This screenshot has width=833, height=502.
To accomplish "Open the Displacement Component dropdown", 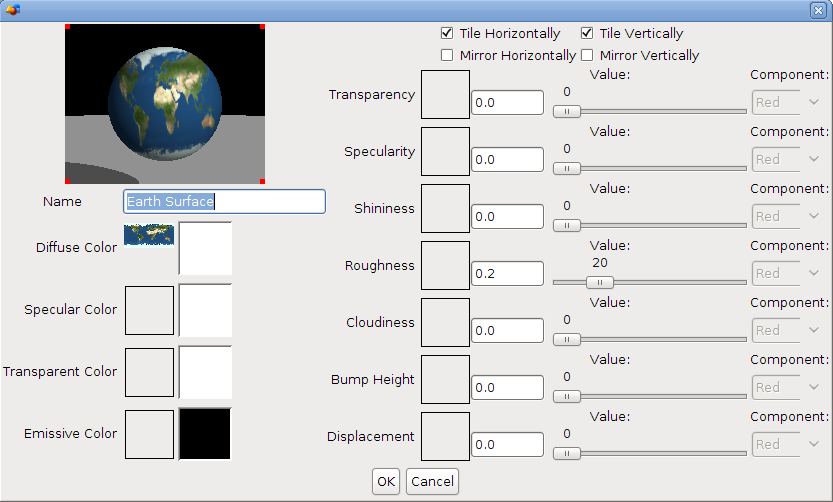I will pyautogui.click(x=789, y=444).
